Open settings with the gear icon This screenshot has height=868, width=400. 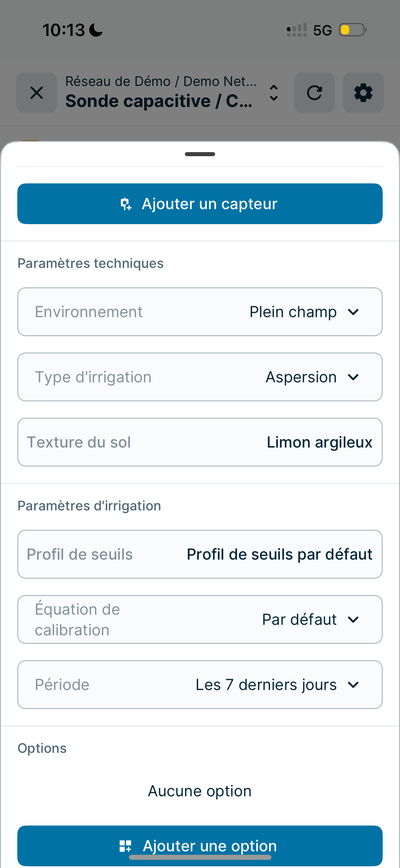[363, 92]
